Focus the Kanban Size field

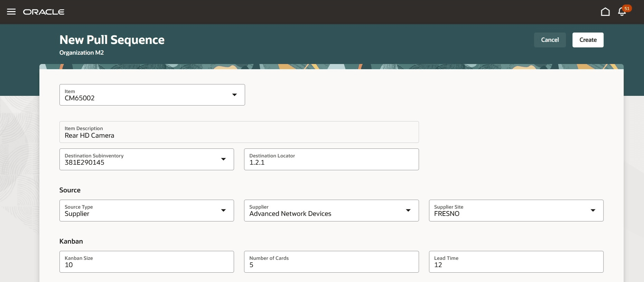click(x=147, y=262)
